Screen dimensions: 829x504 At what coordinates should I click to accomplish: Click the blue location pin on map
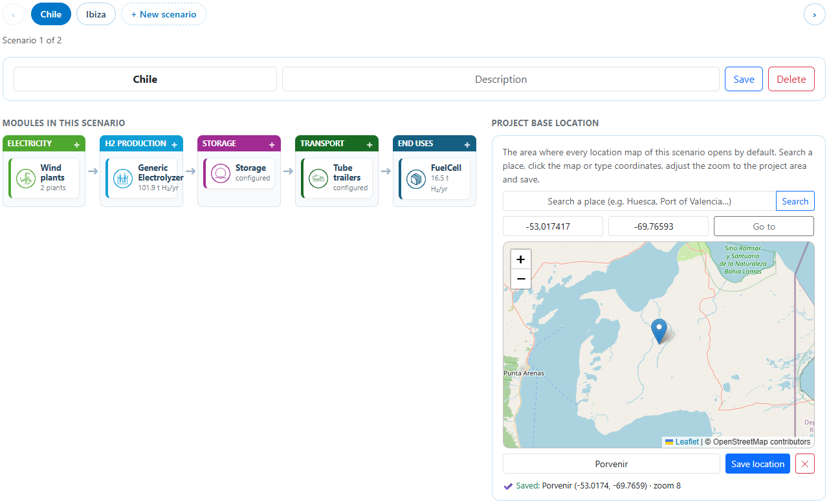pos(659,331)
